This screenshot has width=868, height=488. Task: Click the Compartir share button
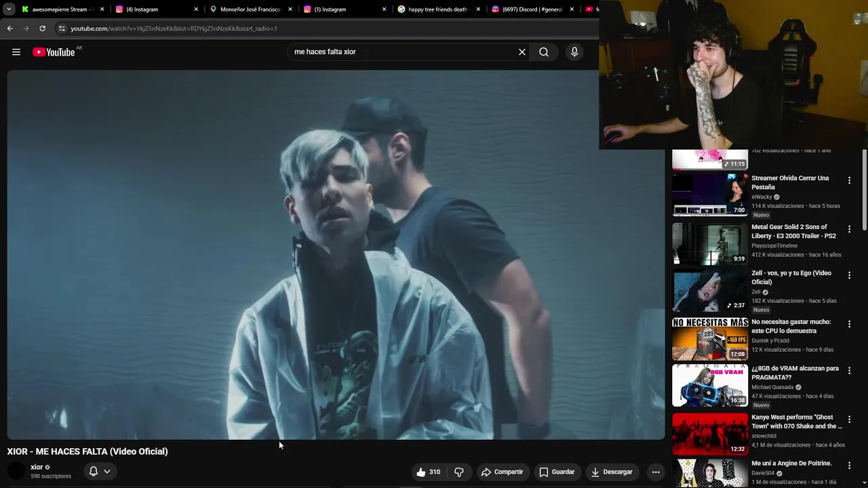502,472
